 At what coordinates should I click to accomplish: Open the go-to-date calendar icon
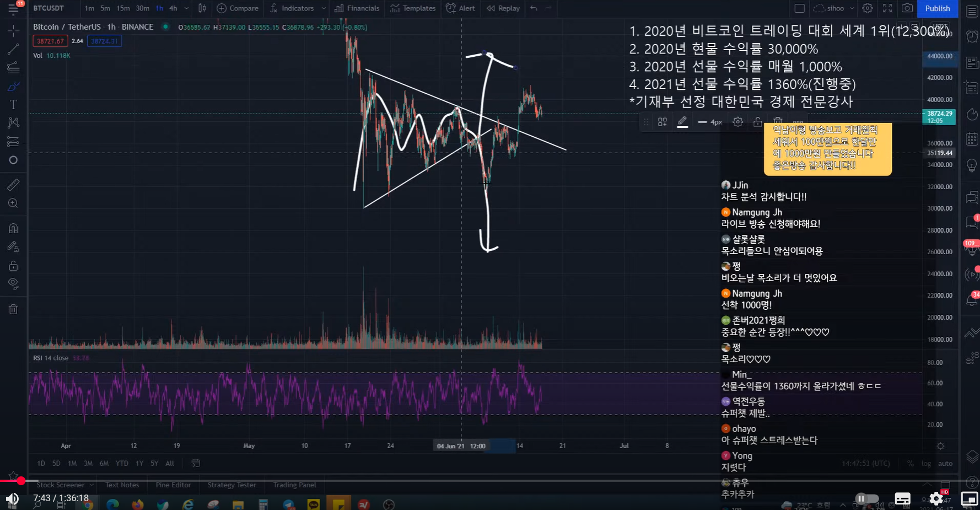coord(196,463)
